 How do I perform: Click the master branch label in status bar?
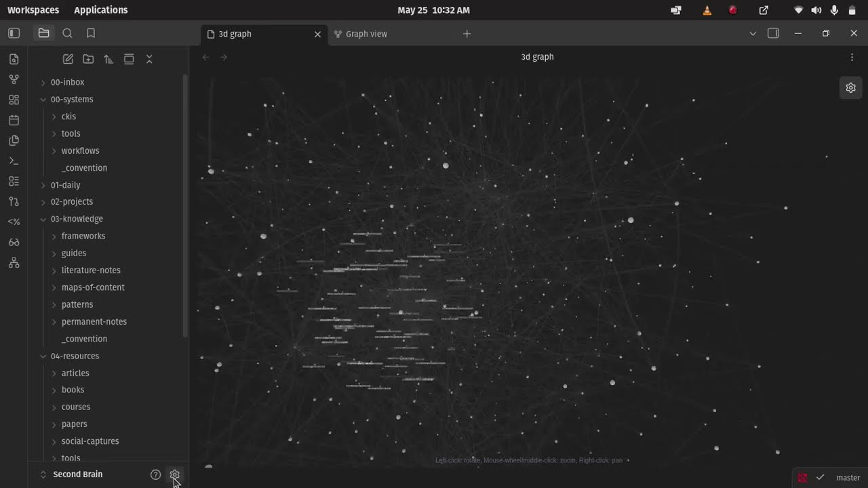tap(848, 477)
